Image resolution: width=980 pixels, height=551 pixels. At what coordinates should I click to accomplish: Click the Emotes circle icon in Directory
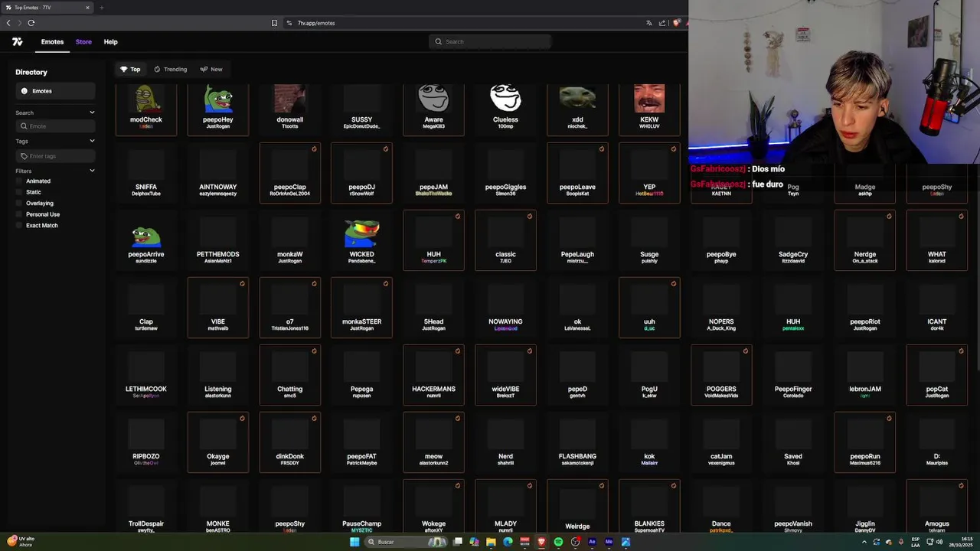point(24,91)
